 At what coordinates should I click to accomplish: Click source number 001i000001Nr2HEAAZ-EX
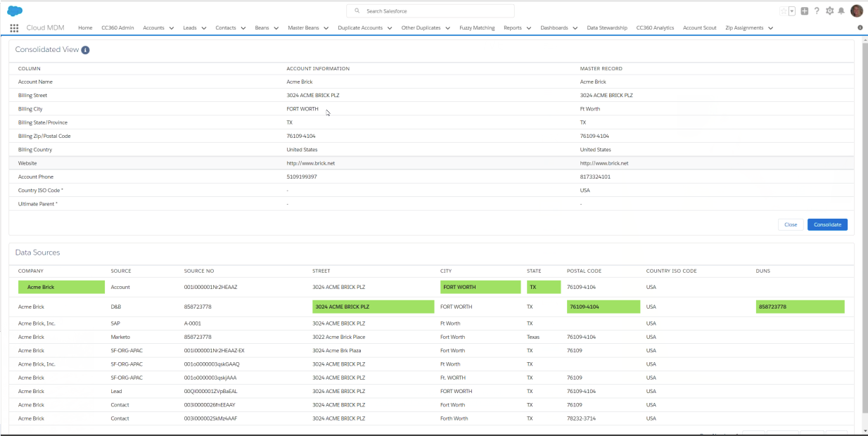pyautogui.click(x=215, y=350)
